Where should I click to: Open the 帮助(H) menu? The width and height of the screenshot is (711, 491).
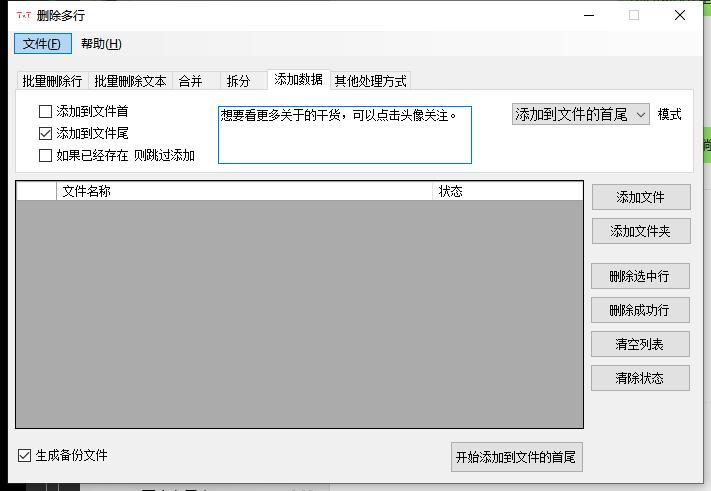101,44
